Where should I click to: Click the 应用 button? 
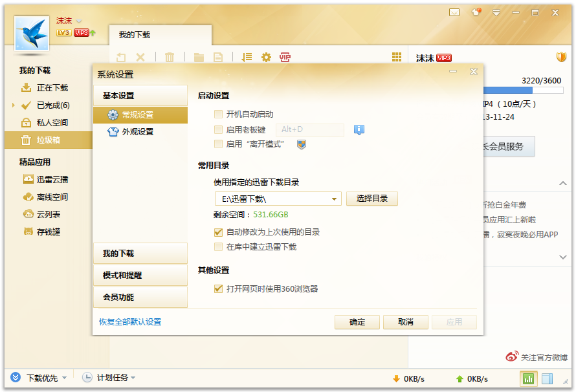454,322
